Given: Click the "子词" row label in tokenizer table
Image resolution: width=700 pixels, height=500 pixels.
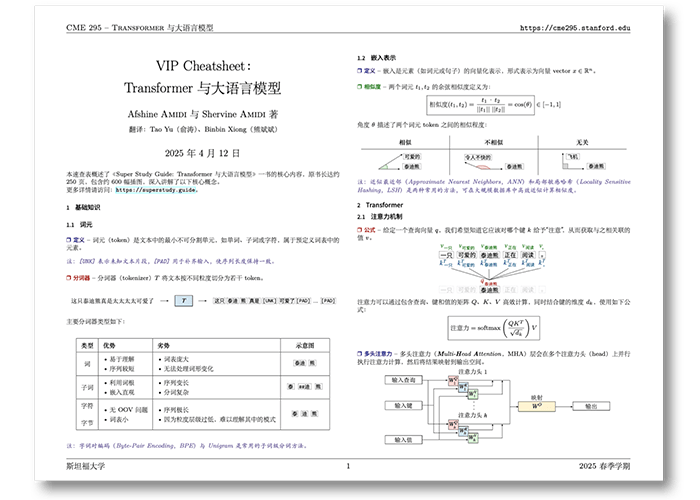Looking at the screenshot, I should [x=88, y=387].
